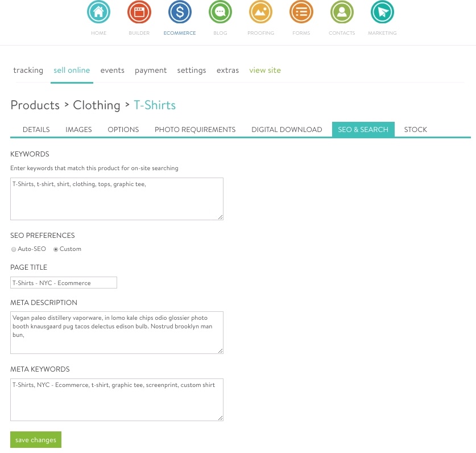Image resolution: width=476 pixels, height=453 pixels.
Task: Select the Proofing icon
Action: click(260, 11)
